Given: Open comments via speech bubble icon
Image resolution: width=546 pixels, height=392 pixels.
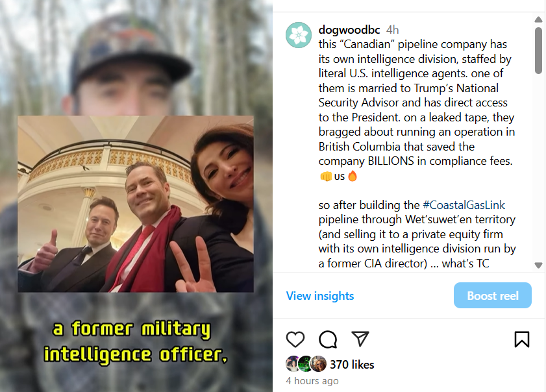Looking at the screenshot, I should pos(328,339).
